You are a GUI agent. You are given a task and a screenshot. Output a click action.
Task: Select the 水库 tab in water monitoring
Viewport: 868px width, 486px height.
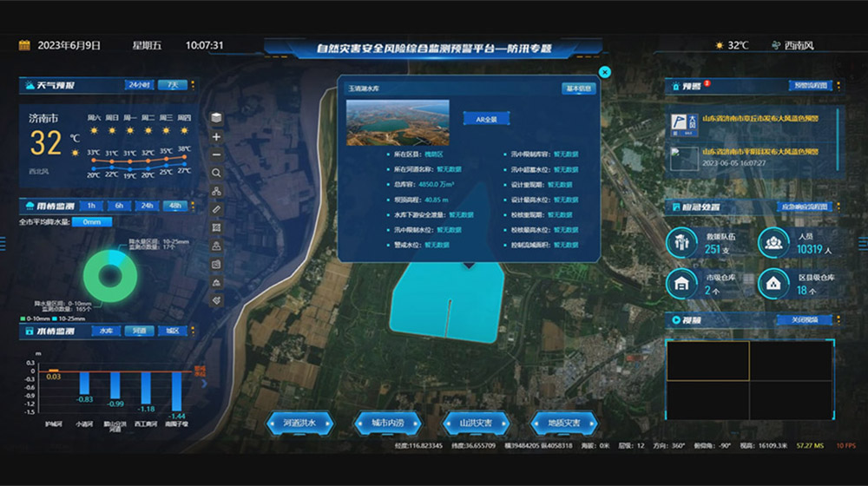[107, 331]
